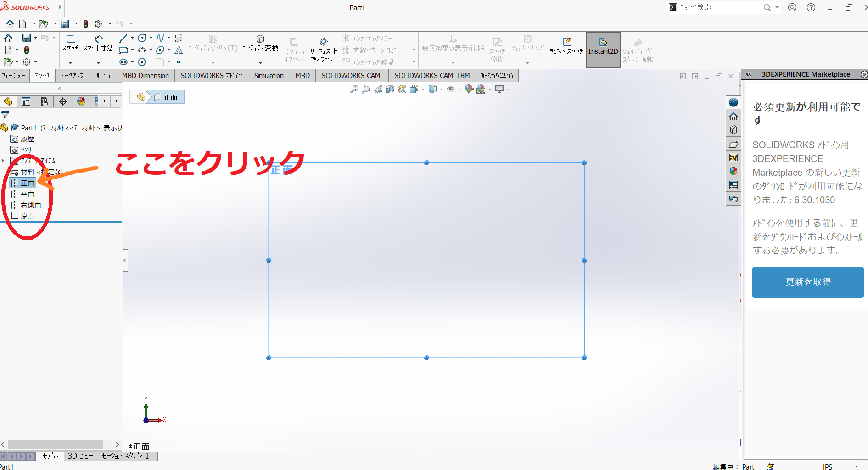This screenshot has width=868, height=470.
Task: Open the Options gear in the top quick access bar
Action: [x=98, y=24]
